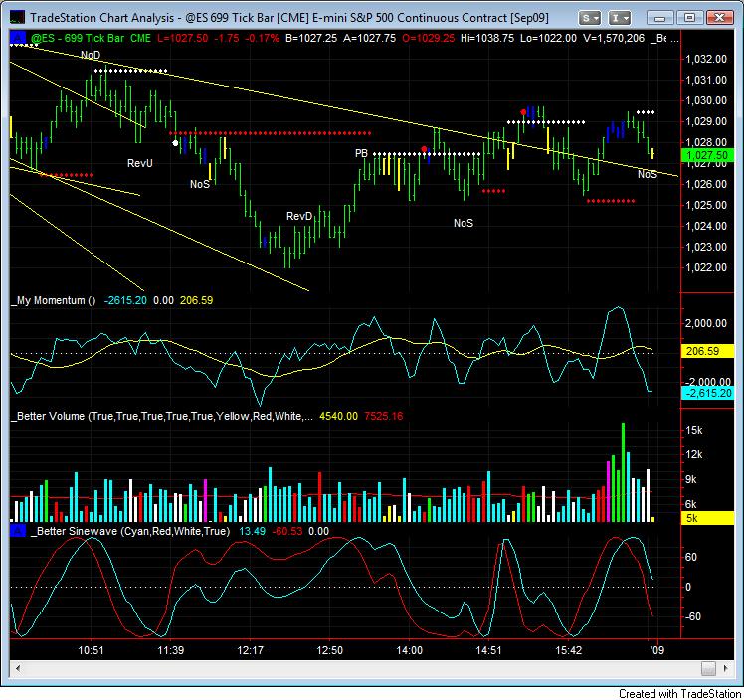Viewport: 744px width, 700px height.
Task: Click the _Better Sinewave indicator label
Action: pos(130,531)
